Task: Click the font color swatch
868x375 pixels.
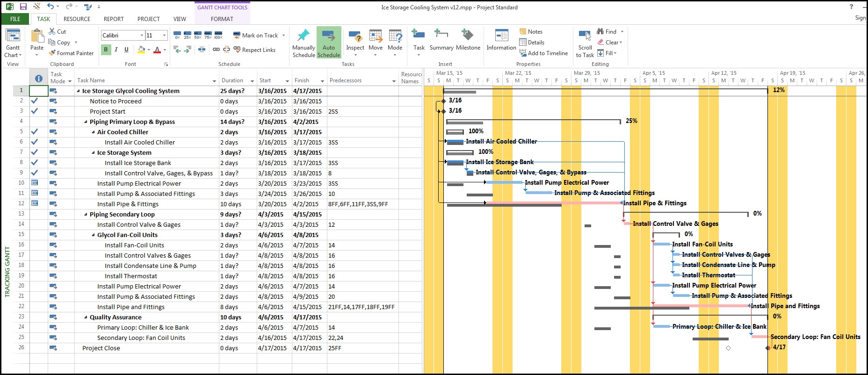Action: 157,50
